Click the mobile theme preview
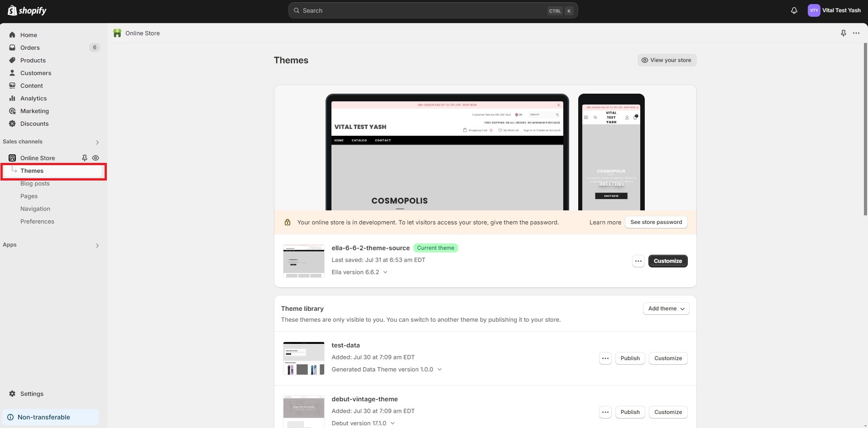868x428 pixels. point(611,152)
